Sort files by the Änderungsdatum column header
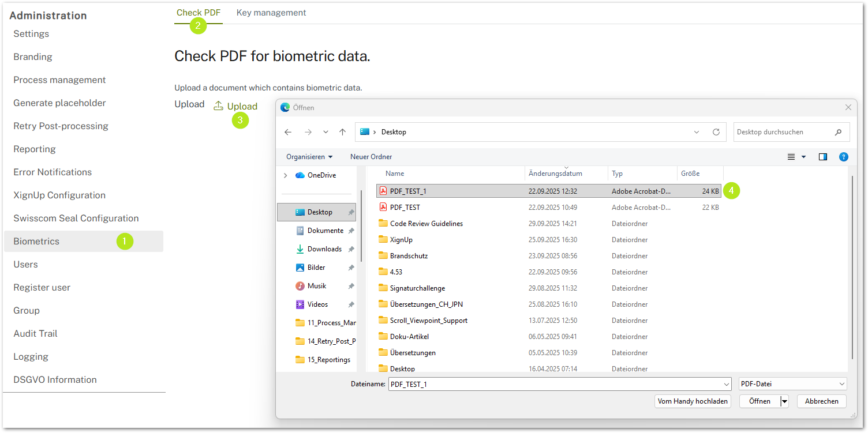This screenshot has height=433, width=868. click(x=555, y=174)
